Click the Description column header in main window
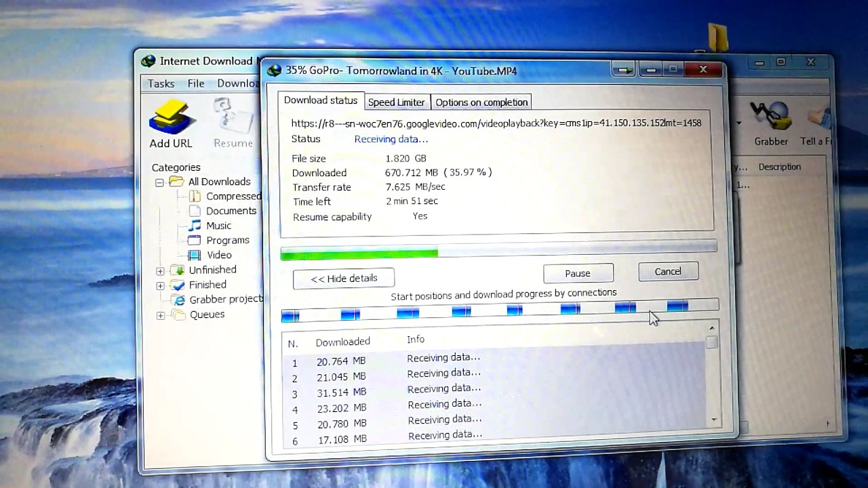The width and height of the screenshot is (868, 488). point(780,167)
